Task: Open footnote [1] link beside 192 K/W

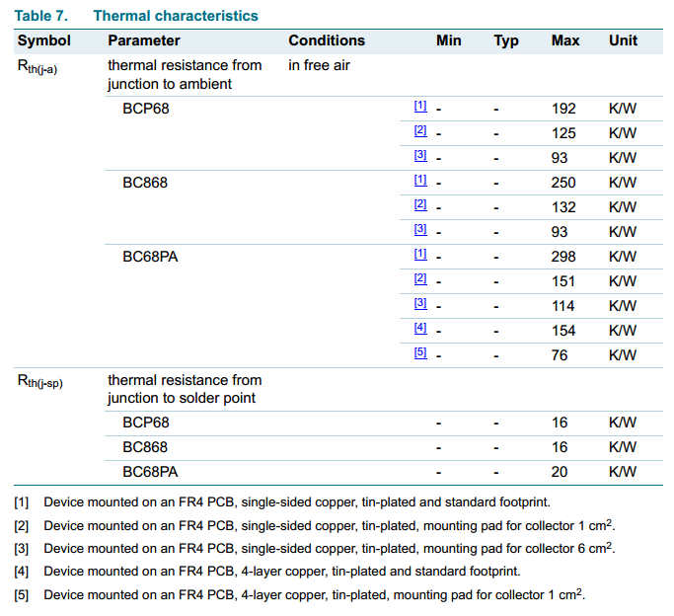Action: (x=420, y=106)
